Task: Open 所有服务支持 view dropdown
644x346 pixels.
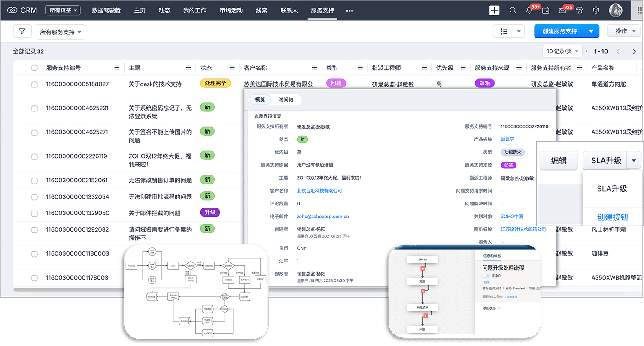Action: 60,32
